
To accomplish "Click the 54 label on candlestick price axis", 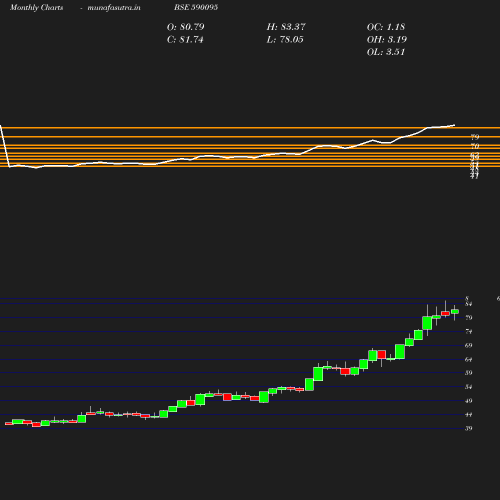I will pyautogui.click(x=469, y=387).
